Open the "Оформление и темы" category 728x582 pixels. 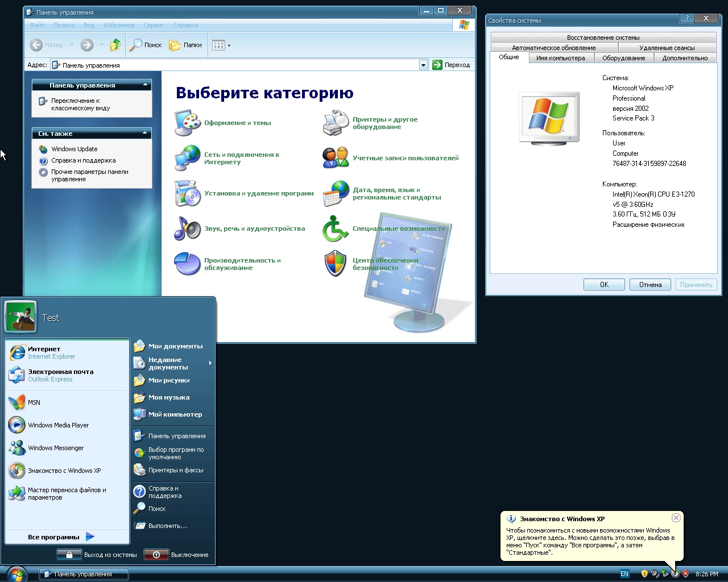pos(237,122)
